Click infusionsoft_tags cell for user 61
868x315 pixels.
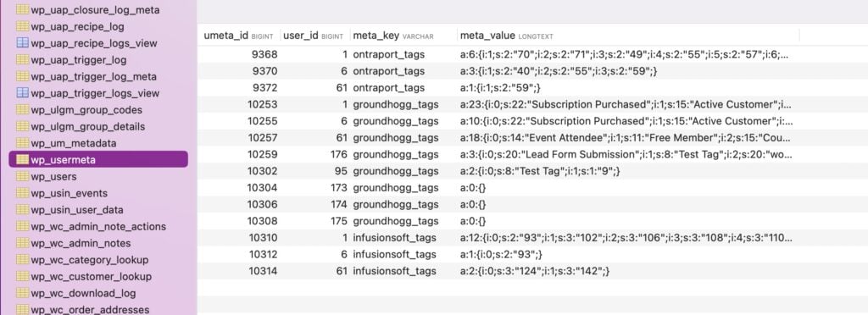pyautogui.click(x=395, y=271)
